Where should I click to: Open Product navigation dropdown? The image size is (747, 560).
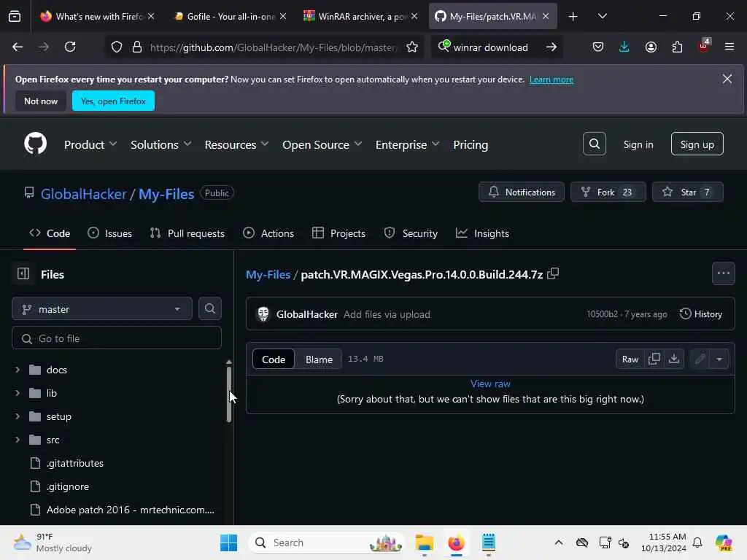click(x=90, y=144)
